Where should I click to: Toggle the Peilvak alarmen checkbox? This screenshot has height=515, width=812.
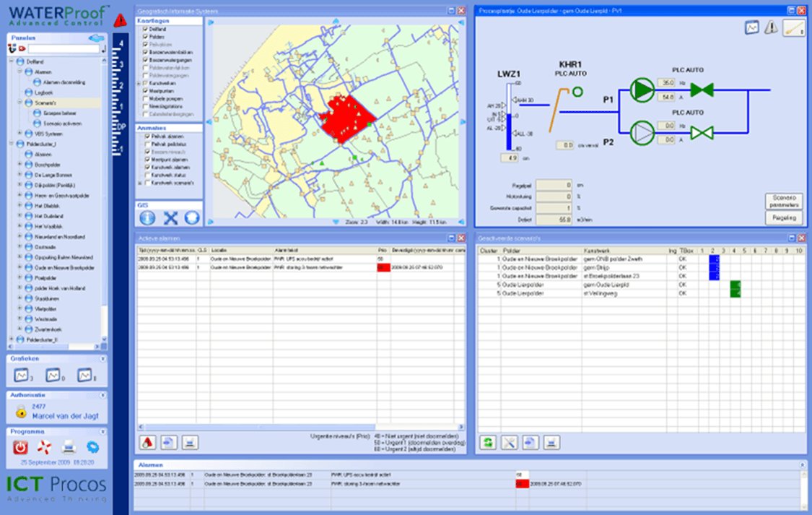pos(147,137)
